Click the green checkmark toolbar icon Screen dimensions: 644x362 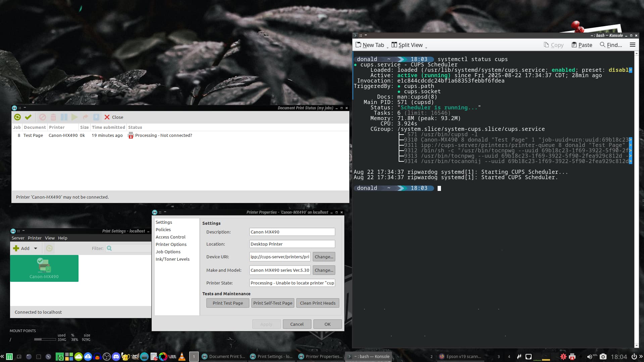tap(28, 117)
